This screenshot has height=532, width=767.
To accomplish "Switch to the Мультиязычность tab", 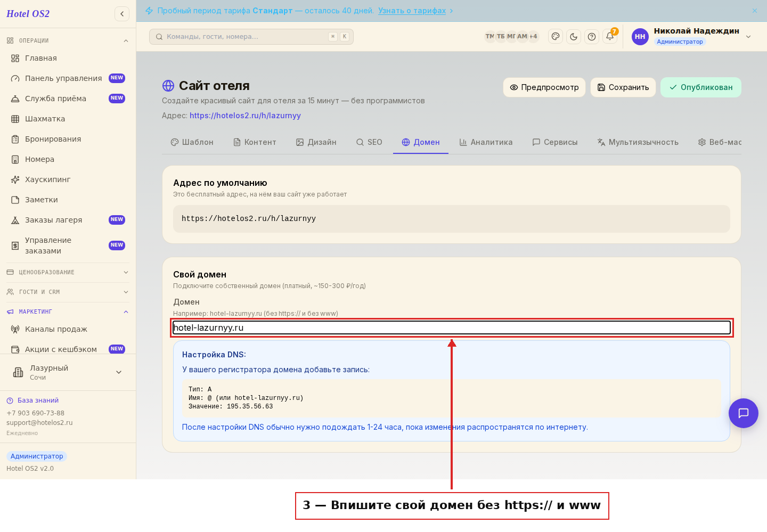I will [638, 142].
